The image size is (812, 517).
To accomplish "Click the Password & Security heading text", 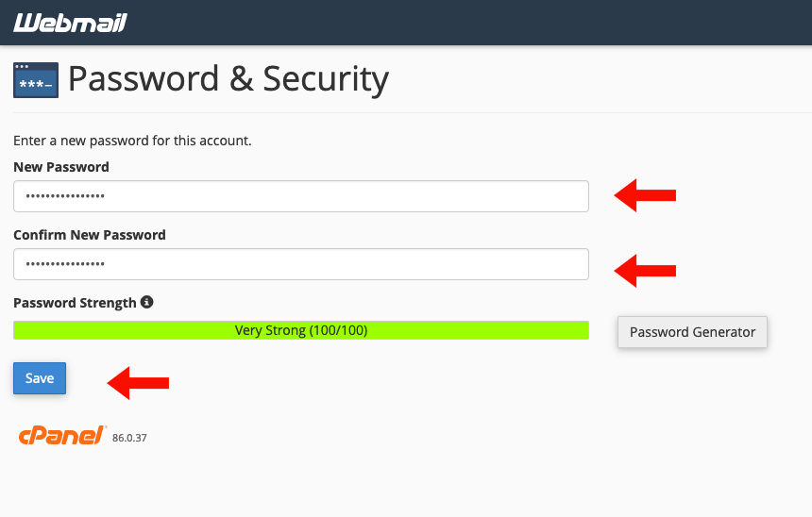I will pyautogui.click(x=228, y=79).
